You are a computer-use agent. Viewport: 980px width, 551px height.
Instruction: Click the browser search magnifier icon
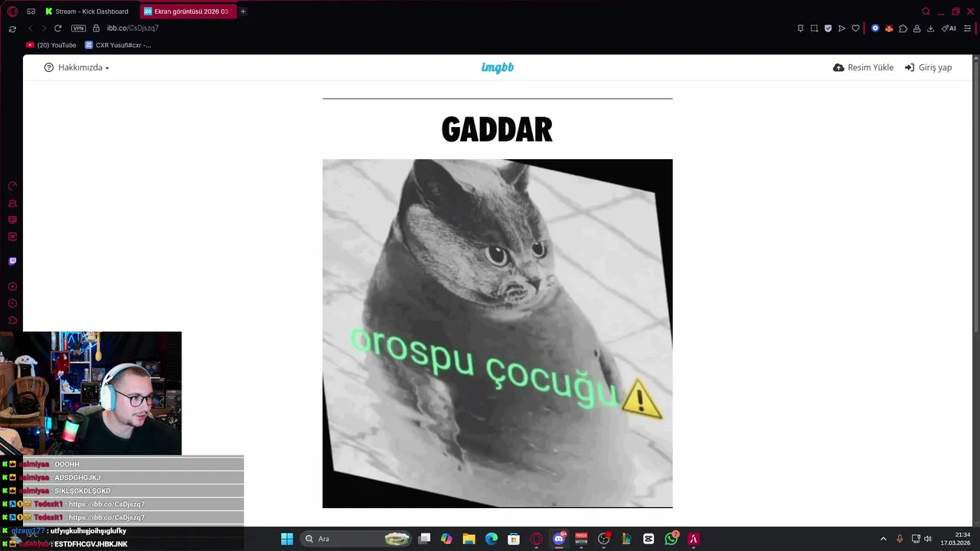pyautogui.click(x=926, y=11)
